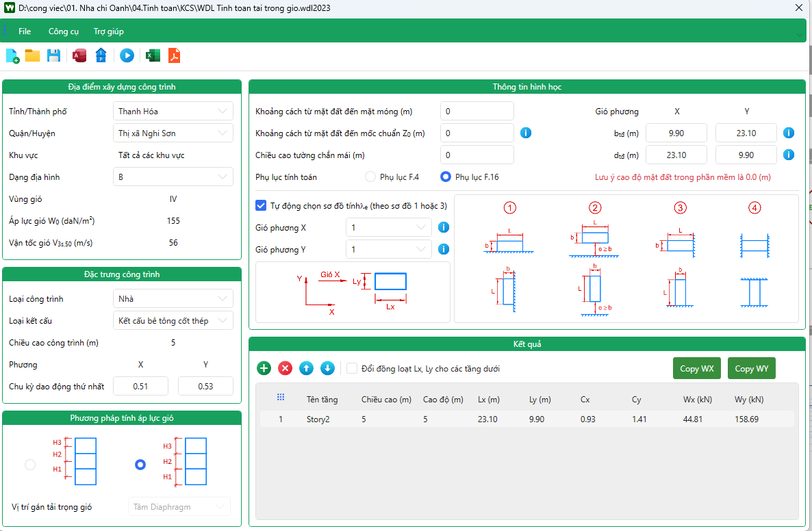Screen dimensions: 812x531
Task: Select the Phụ lục F.4 radio button
Action: coord(370,177)
